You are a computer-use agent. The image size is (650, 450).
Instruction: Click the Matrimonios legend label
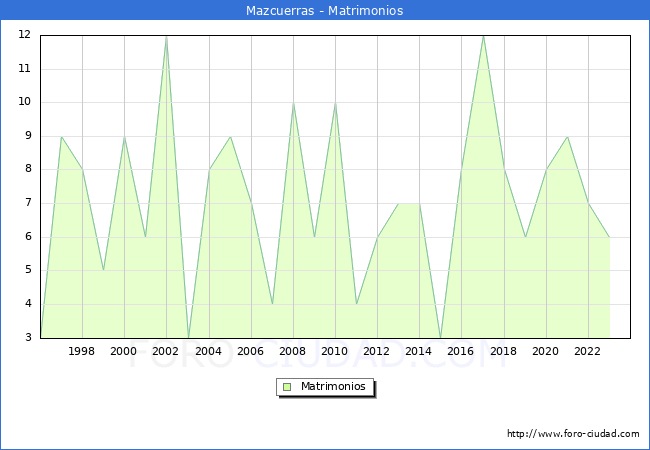pyautogui.click(x=333, y=386)
